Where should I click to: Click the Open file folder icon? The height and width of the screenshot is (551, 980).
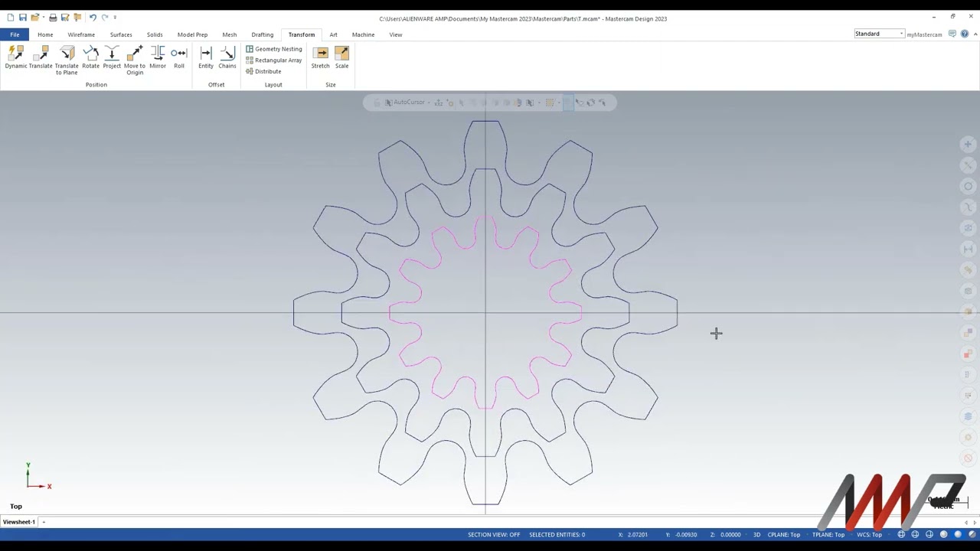tap(34, 17)
